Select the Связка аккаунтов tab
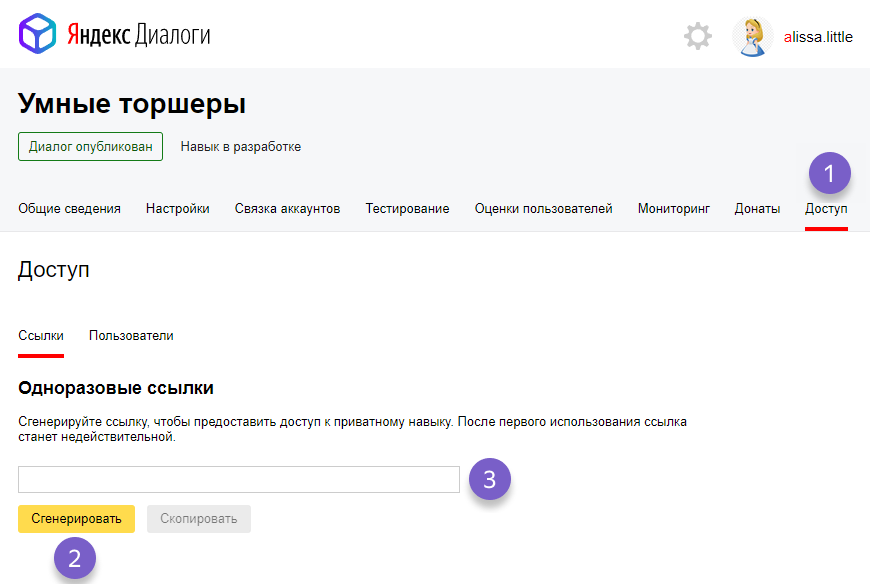The width and height of the screenshot is (870, 584). pyautogui.click(x=288, y=209)
